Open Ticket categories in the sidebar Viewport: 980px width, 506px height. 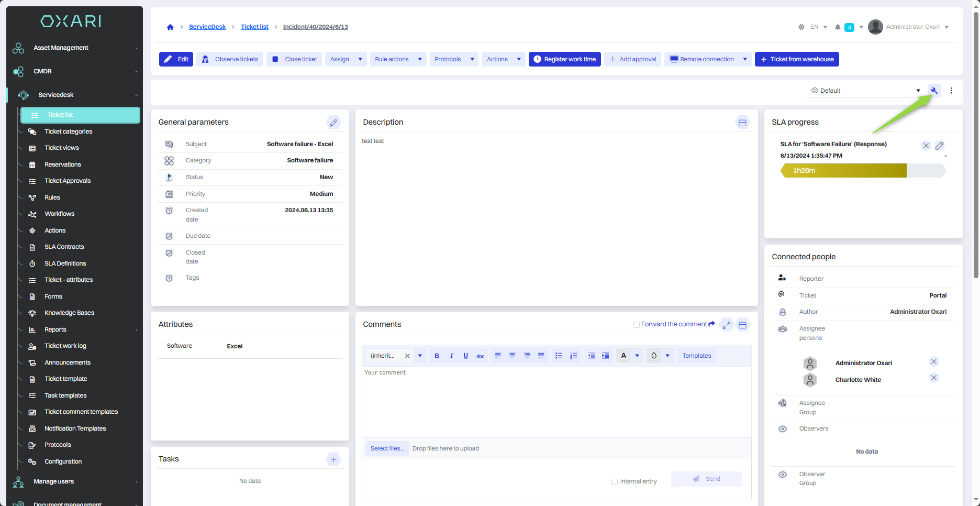68,131
